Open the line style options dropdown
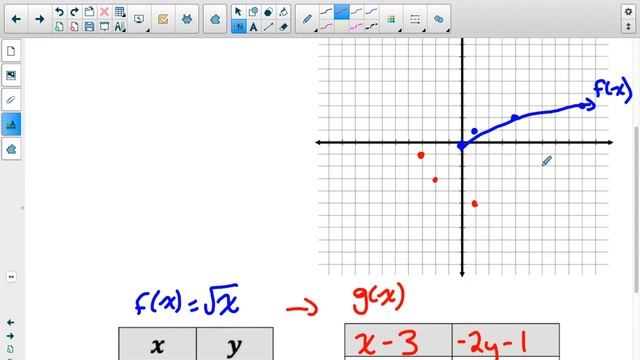This screenshot has width=640, height=360. 415,19
